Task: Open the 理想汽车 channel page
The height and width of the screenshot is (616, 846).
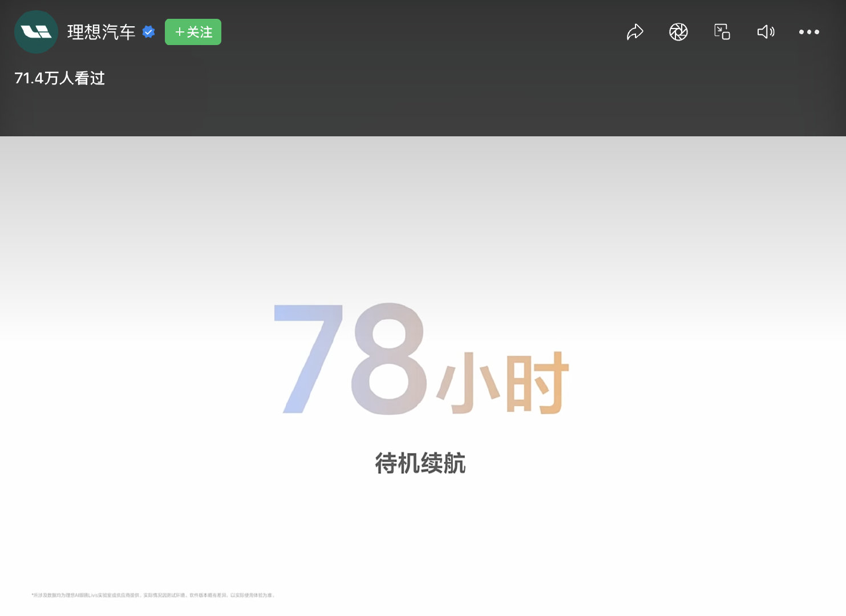Action: [x=100, y=32]
